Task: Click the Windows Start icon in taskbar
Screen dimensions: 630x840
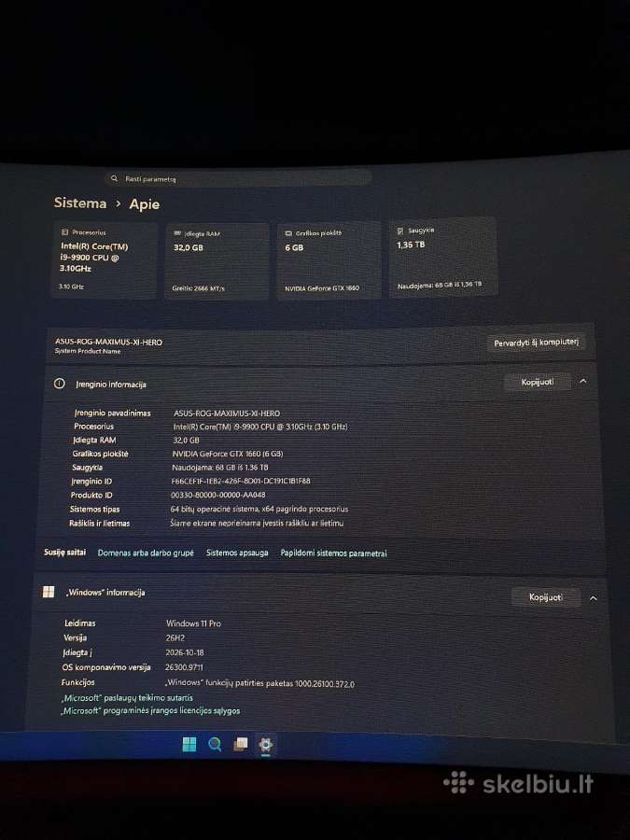Action: pyautogui.click(x=189, y=744)
